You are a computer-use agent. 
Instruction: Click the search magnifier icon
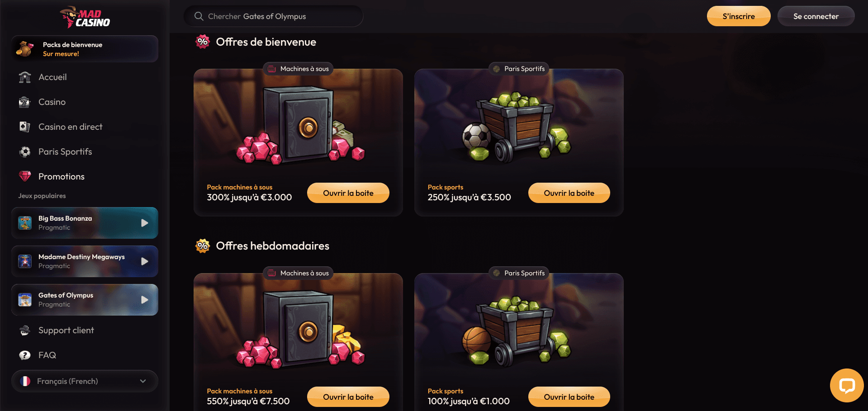point(199,16)
